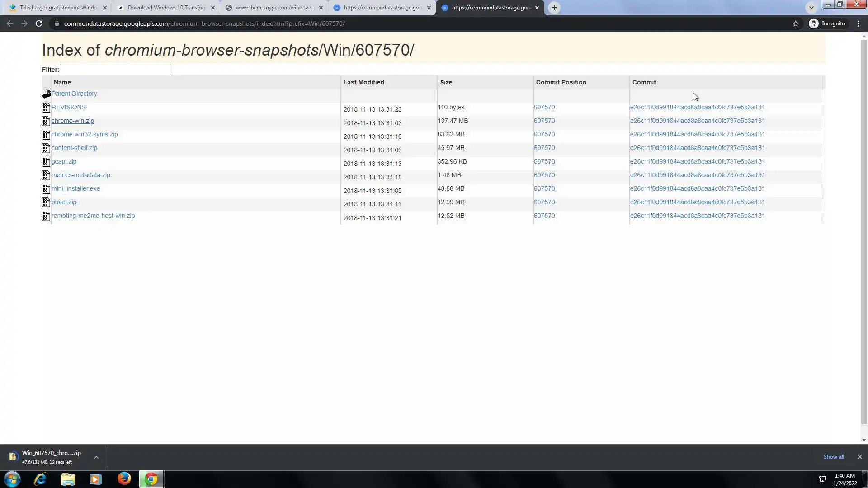Click the Parent Directory back-arrow icon
This screenshot has height=488, width=868.
pyautogui.click(x=46, y=94)
